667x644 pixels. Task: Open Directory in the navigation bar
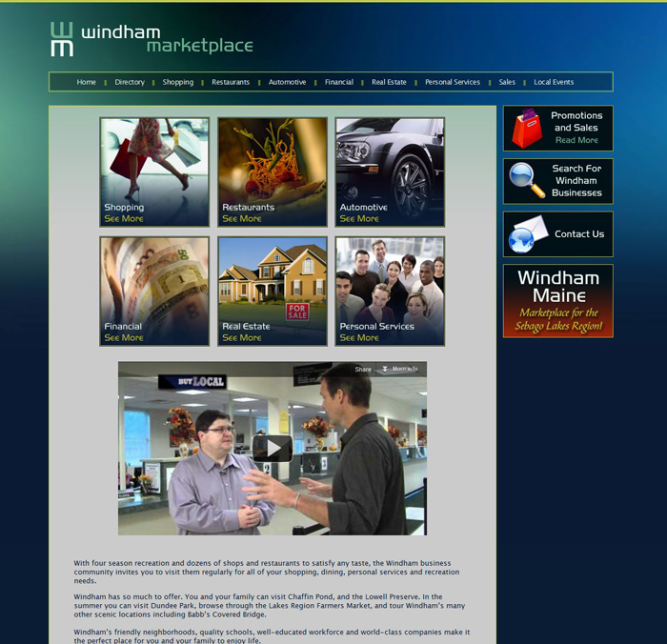pos(130,82)
